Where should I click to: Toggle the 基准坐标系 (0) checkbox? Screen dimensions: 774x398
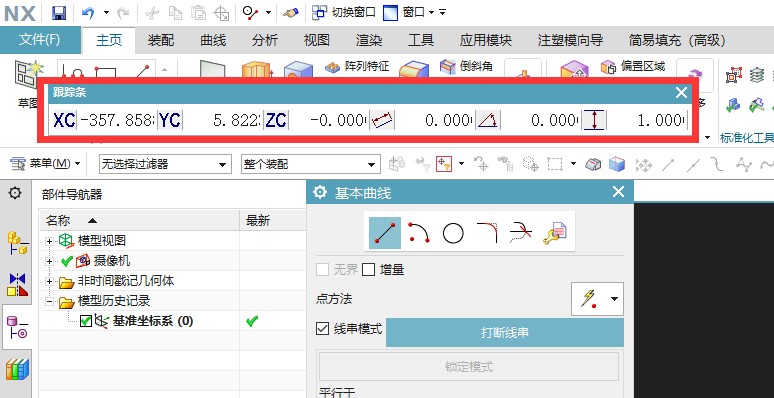tap(86, 321)
